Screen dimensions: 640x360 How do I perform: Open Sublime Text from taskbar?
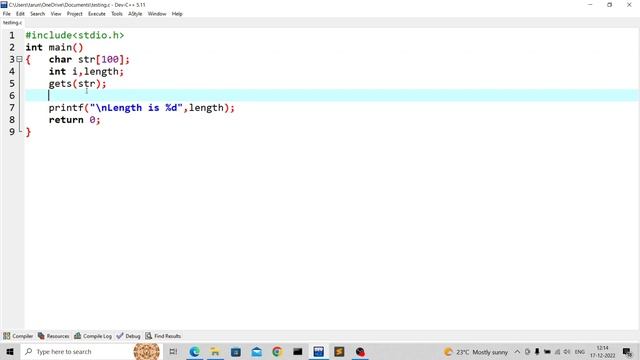[x=339, y=351]
